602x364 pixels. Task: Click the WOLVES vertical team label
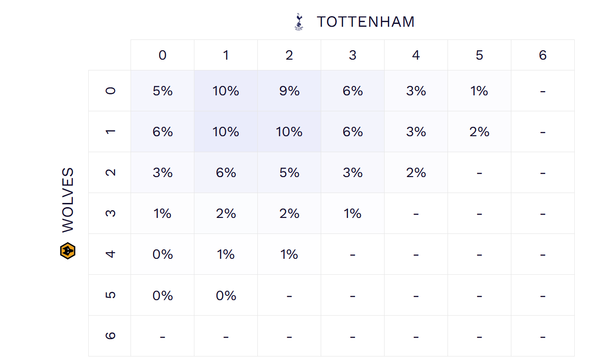pos(68,200)
